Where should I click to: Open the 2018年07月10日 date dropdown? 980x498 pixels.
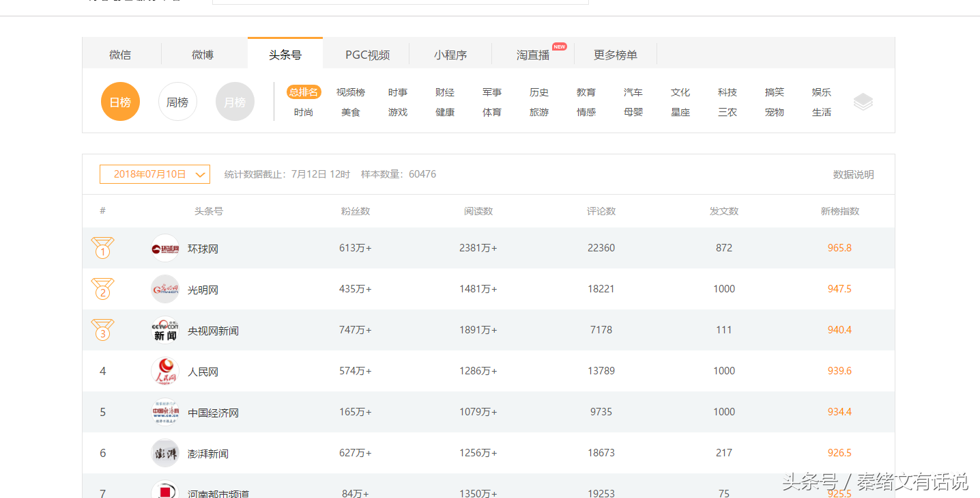tap(155, 174)
